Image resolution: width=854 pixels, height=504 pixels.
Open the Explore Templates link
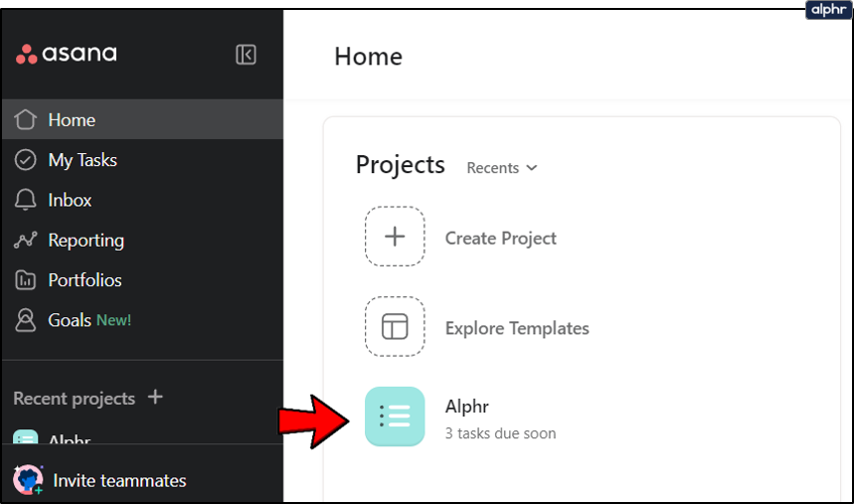[x=517, y=328]
